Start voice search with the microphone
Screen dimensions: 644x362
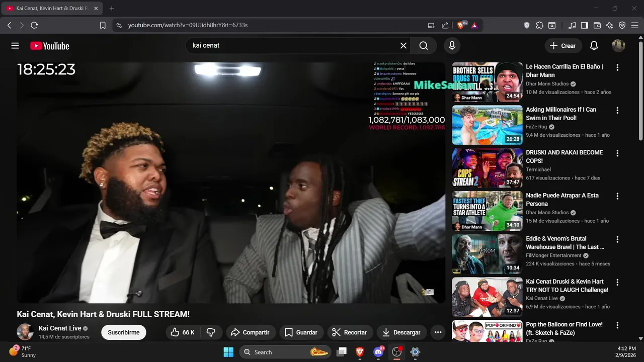452,46
